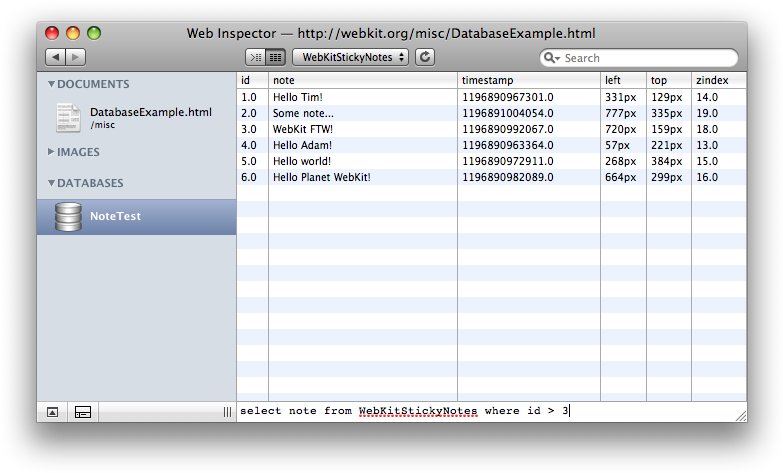This screenshot has width=783, height=473.
Task: Click the Search field
Action: click(x=645, y=58)
